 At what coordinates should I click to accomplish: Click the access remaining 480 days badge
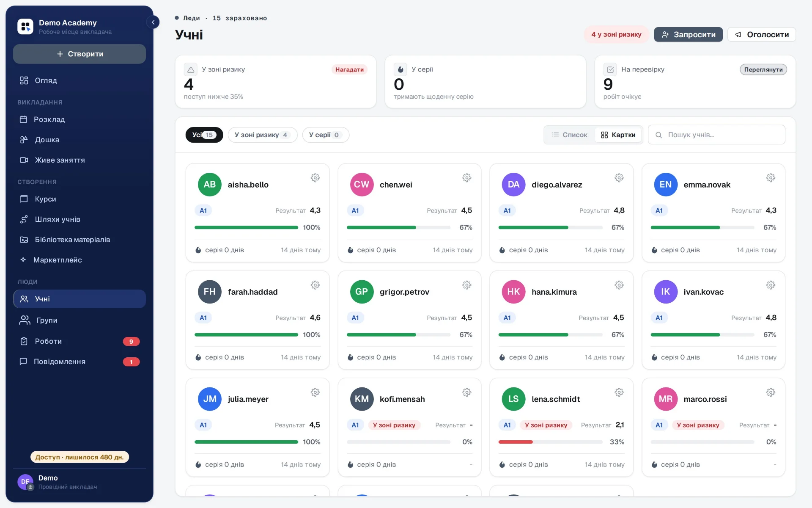pos(80,457)
